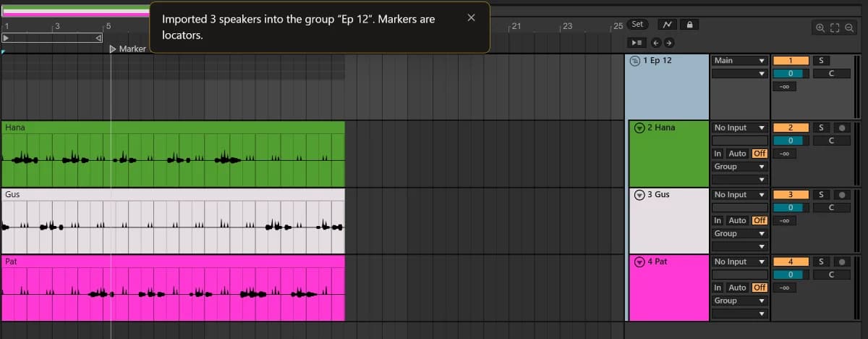Toggle Hana track activator number 2
Screen dimensions: 868x339
[x=791, y=127]
